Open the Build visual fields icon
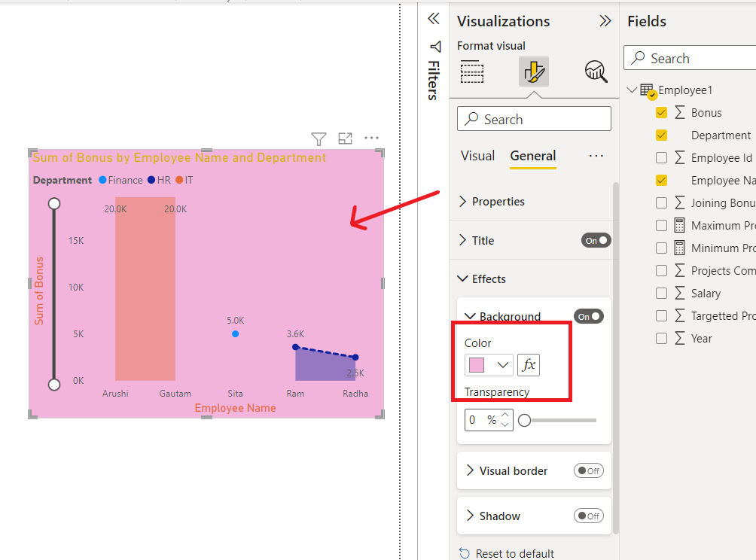Screen dimensions: 756x560 471,72
